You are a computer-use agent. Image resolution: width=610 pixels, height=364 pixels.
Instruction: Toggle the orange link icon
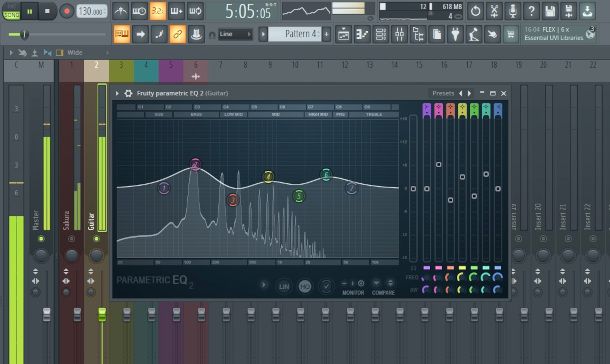click(177, 34)
